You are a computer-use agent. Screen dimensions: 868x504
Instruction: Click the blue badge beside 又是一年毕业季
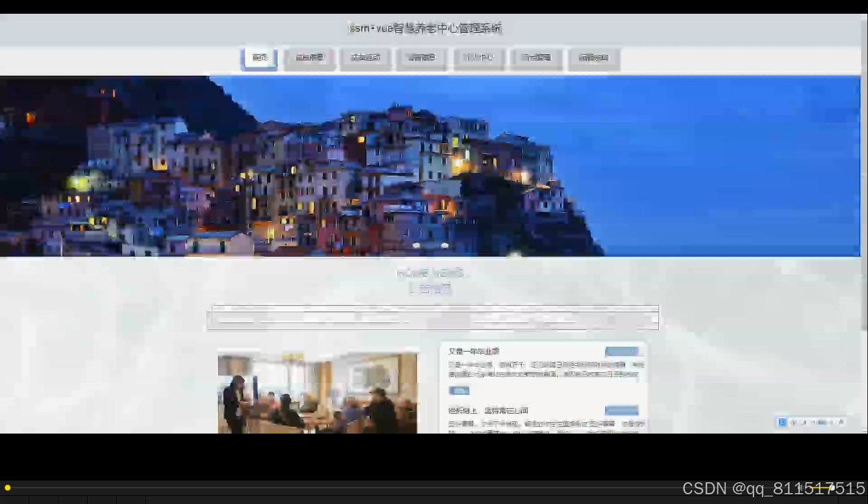[621, 351]
